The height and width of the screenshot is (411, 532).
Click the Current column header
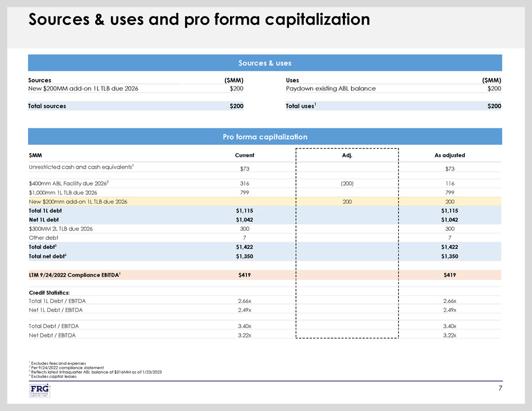tap(244, 155)
